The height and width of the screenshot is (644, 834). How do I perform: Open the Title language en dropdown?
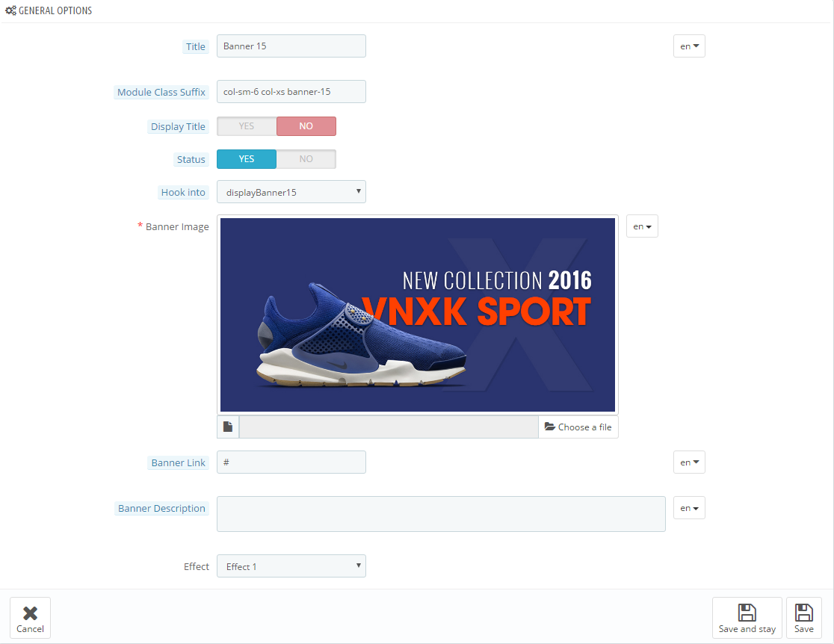pyautogui.click(x=689, y=46)
